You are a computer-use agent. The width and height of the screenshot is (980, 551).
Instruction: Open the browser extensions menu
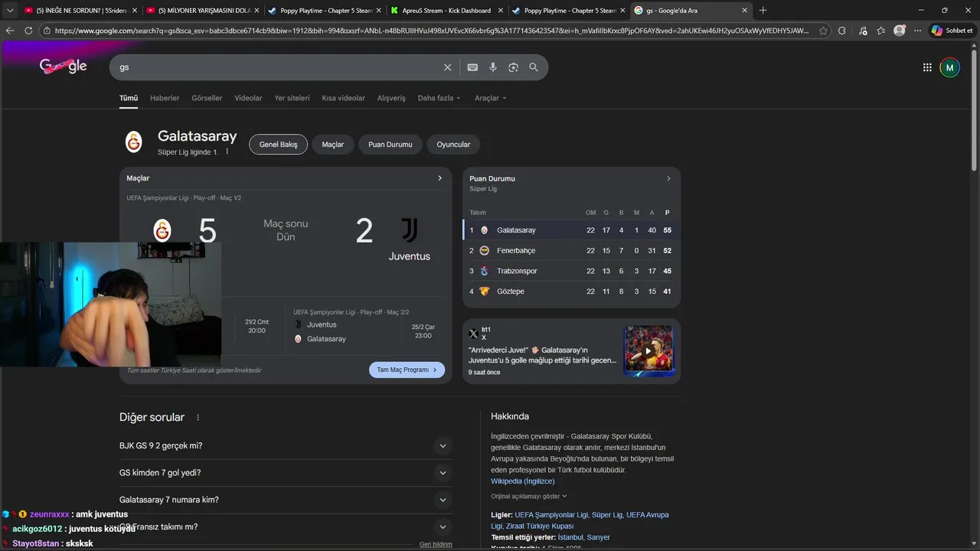(842, 31)
